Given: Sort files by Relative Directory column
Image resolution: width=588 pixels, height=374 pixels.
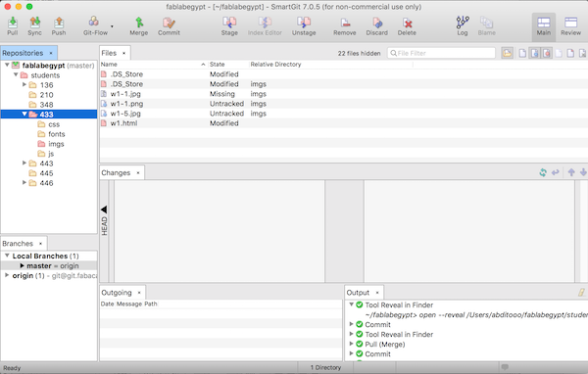Looking at the screenshot, I should 331,64.
